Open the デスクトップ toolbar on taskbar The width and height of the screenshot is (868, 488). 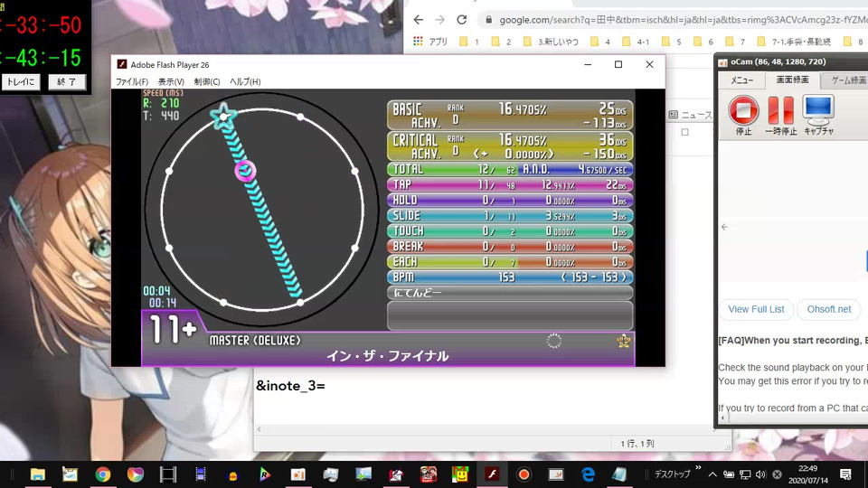673,474
